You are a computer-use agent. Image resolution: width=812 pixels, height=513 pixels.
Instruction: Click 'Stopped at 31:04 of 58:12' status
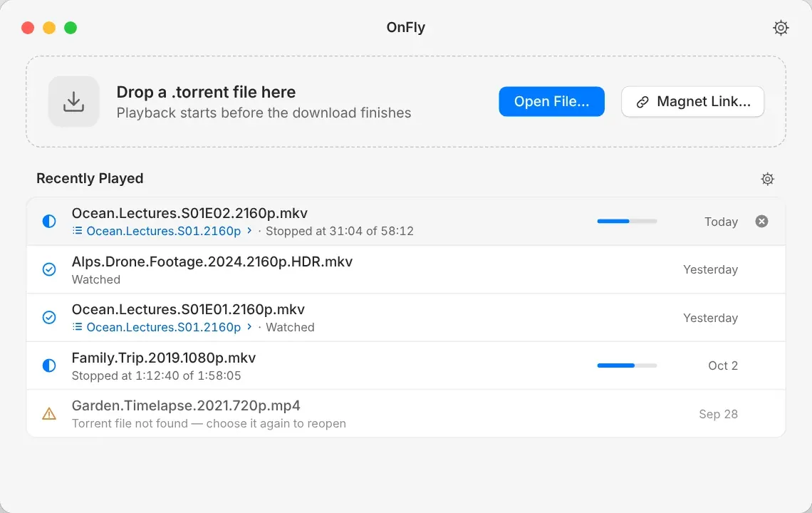pyautogui.click(x=340, y=231)
